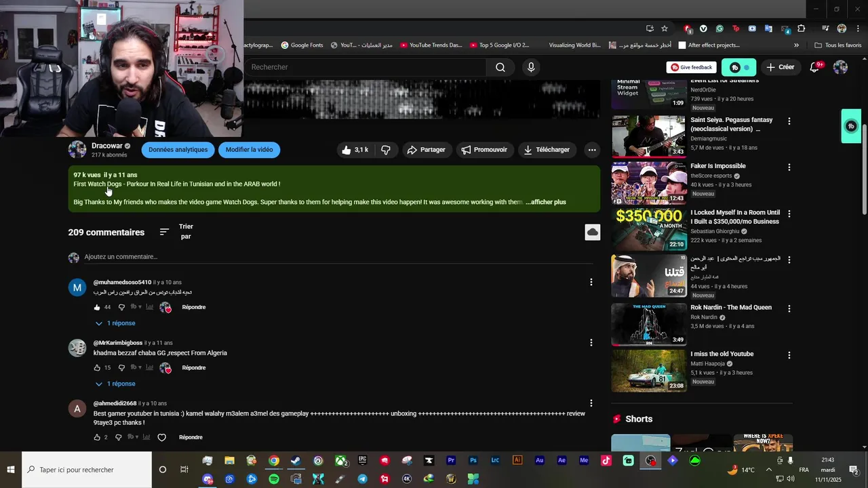Open options menu for @ahmedidi2668 comment
The width and height of the screenshot is (868, 488).
pos(591,403)
